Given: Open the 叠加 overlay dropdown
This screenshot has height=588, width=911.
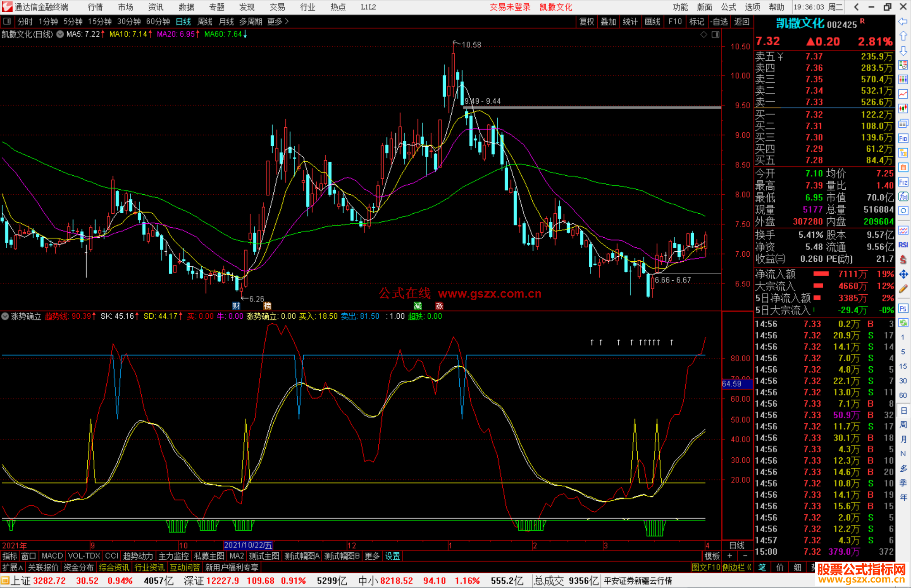Looking at the screenshot, I should click(609, 21).
